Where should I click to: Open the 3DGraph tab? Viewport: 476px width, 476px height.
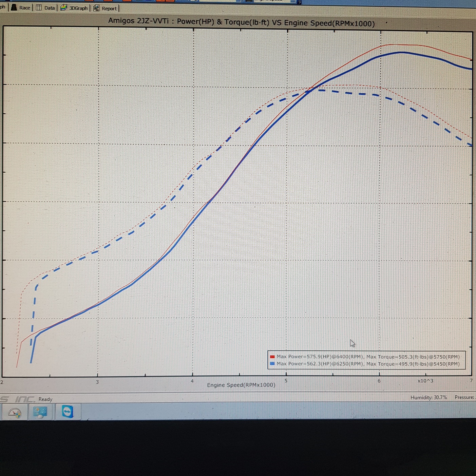tap(74, 8)
